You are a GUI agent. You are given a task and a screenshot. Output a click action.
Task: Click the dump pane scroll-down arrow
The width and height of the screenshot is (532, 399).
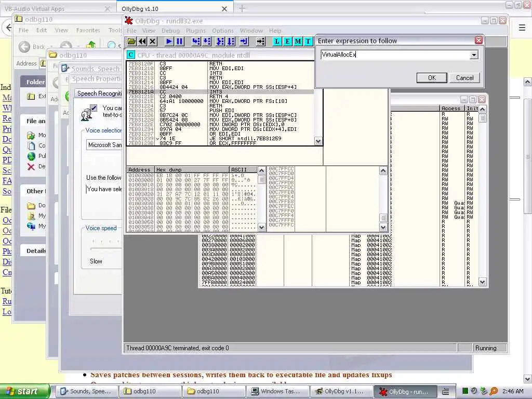click(261, 228)
